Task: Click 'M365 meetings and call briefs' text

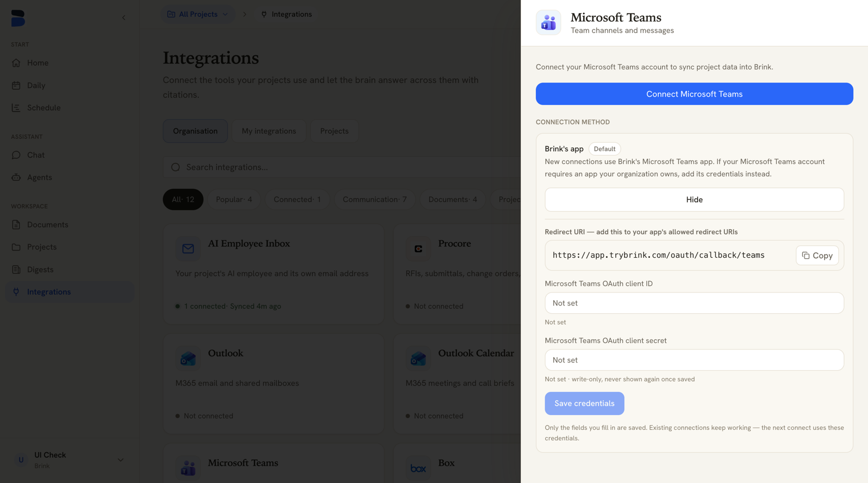Action: coord(460,383)
